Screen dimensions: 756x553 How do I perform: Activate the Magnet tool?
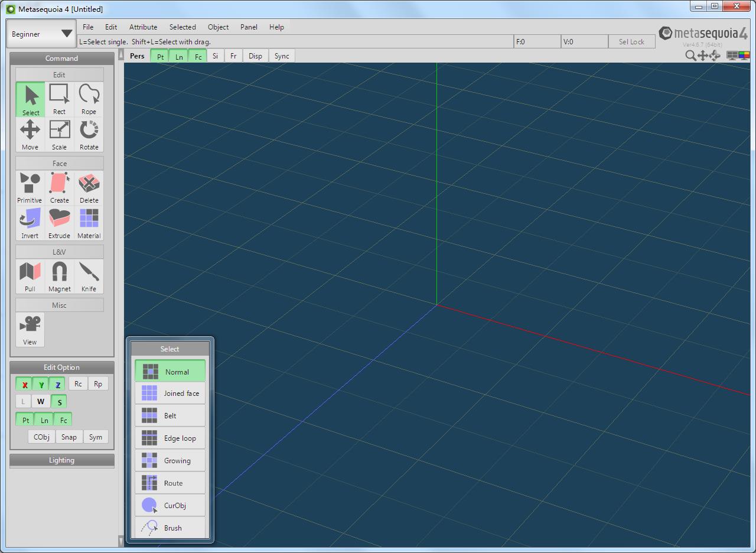coord(59,276)
